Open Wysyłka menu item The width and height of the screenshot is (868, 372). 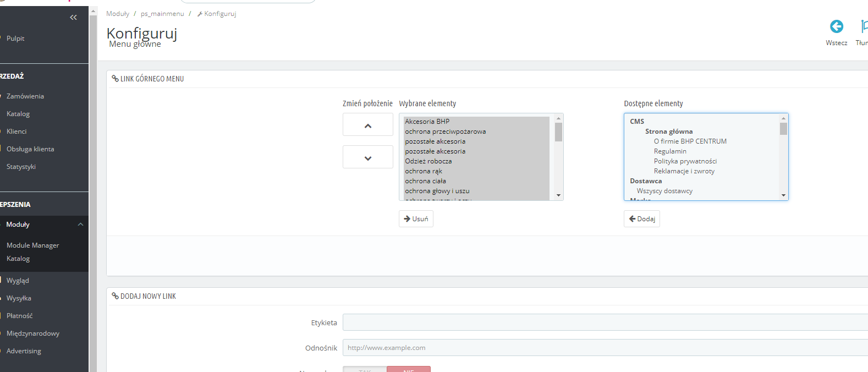(x=19, y=298)
